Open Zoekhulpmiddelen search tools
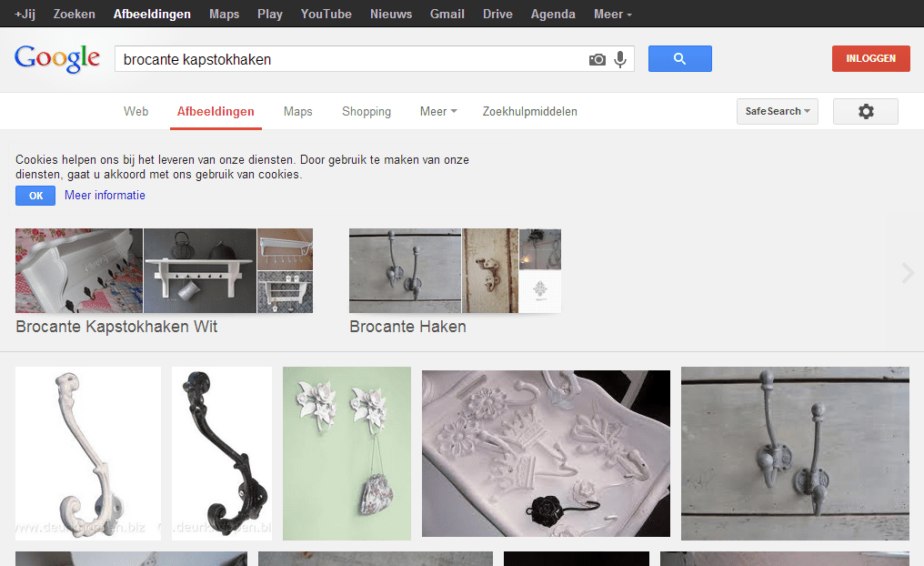The height and width of the screenshot is (566, 924). coord(530,111)
